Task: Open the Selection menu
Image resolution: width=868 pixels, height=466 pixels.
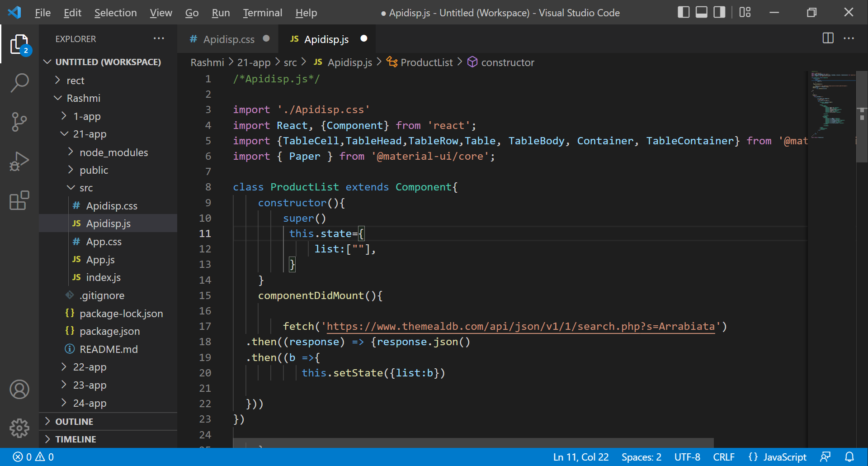Action: click(x=116, y=13)
